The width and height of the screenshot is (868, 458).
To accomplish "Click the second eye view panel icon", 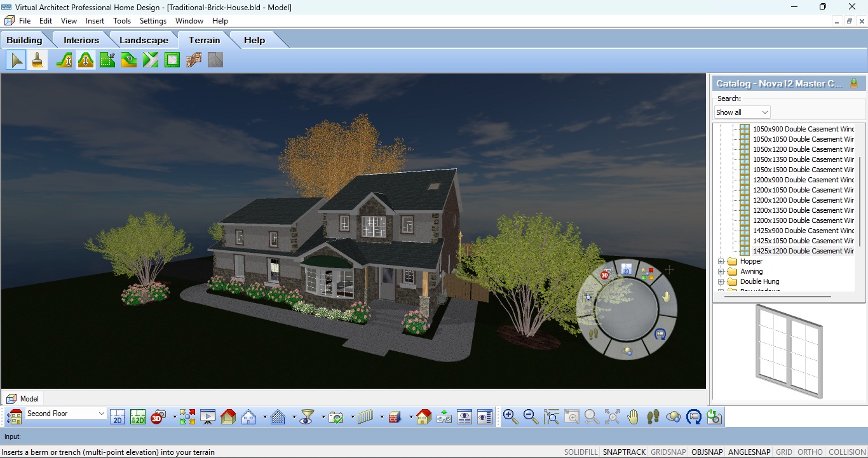I will click(x=485, y=417).
